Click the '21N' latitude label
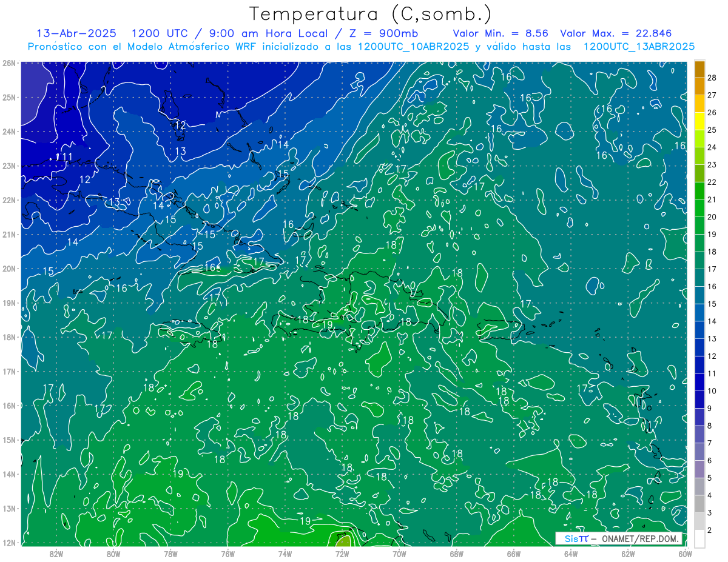728x562 pixels. 8,234
